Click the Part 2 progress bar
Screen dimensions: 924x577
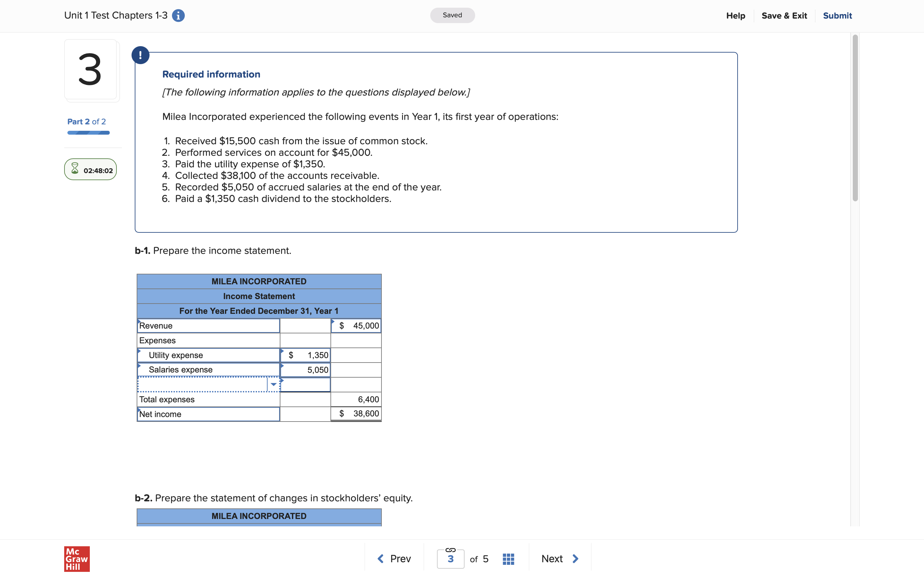tap(88, 132)
